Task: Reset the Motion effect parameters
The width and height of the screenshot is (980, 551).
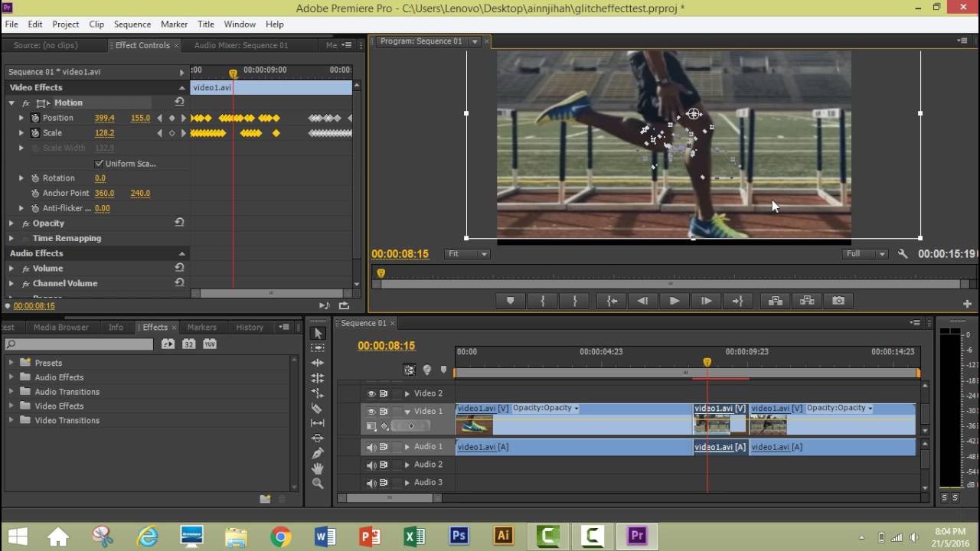Action: (x=179, y=102)
